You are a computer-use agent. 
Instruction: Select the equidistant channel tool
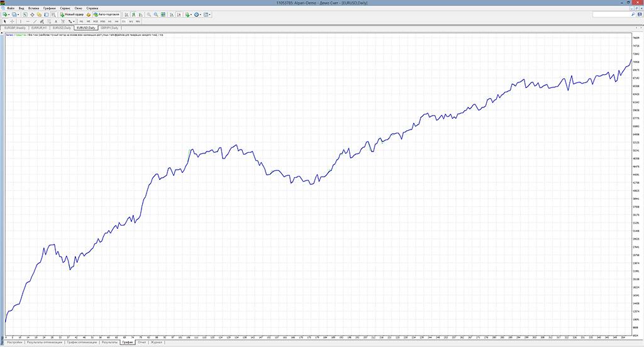pos(42,21)
